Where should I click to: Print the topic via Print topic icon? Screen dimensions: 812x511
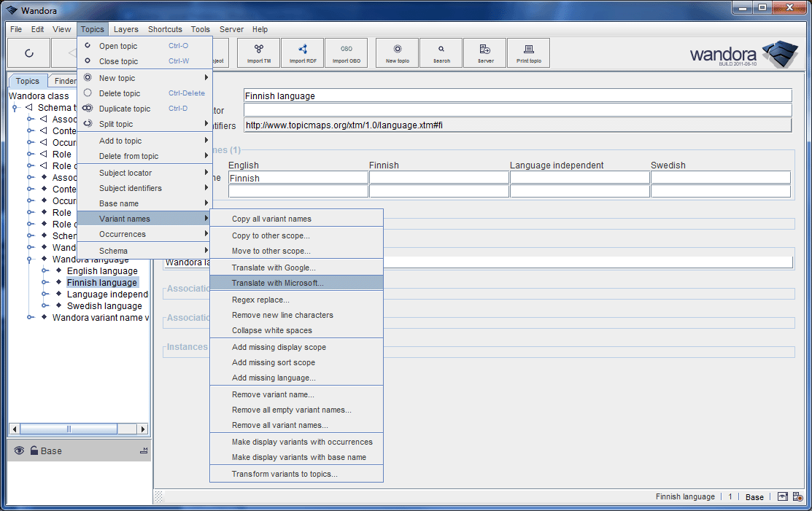[x=528, y=52]
